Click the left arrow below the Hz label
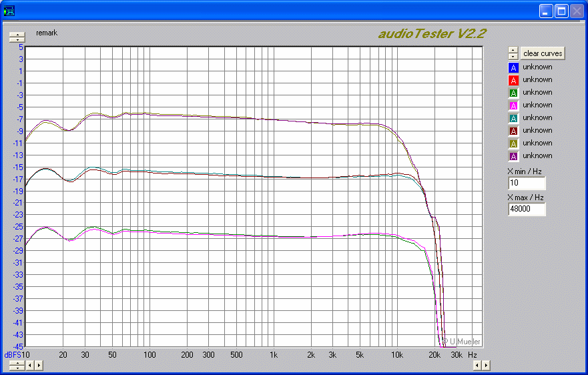Screen dimensions: 588x375 tap(477, 365)
